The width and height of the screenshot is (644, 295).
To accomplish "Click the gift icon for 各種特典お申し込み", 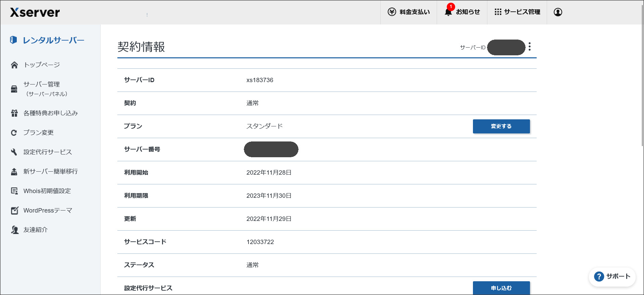I will [14, 113].
